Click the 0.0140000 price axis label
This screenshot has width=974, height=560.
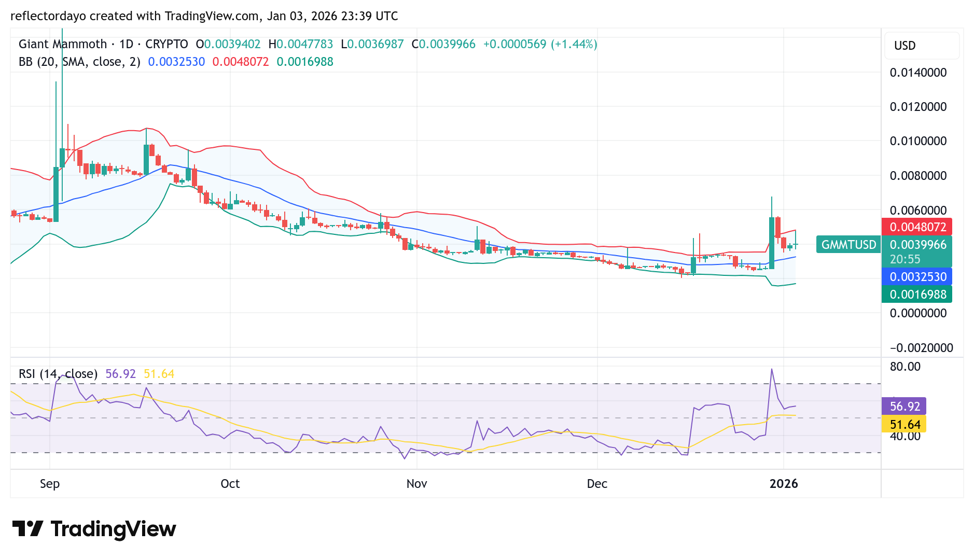(918, 73)
